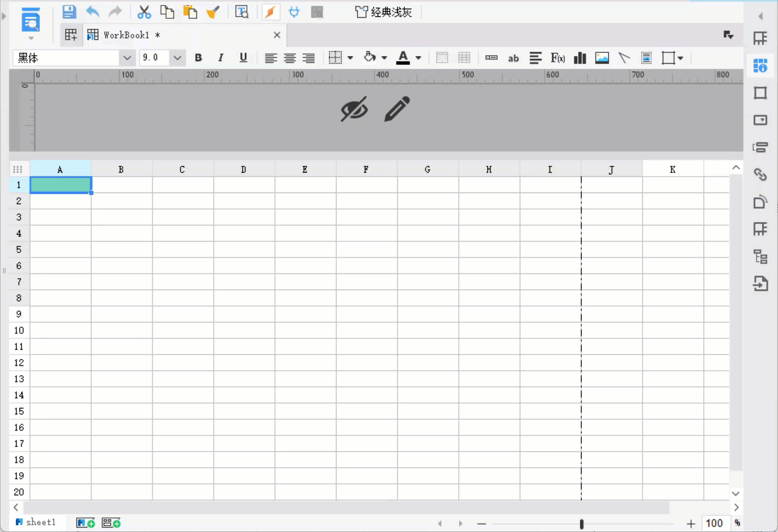Click the blue plug icon
Image resolution: width=778 pixels, height=532 pixels.
pos(294,12)
